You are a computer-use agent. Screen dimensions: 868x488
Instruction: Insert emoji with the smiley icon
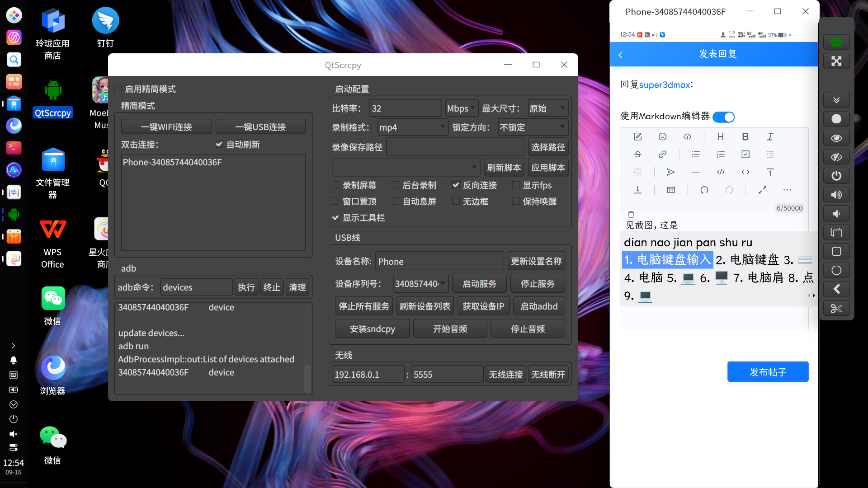pyautogui.click(x=662, y=136)
